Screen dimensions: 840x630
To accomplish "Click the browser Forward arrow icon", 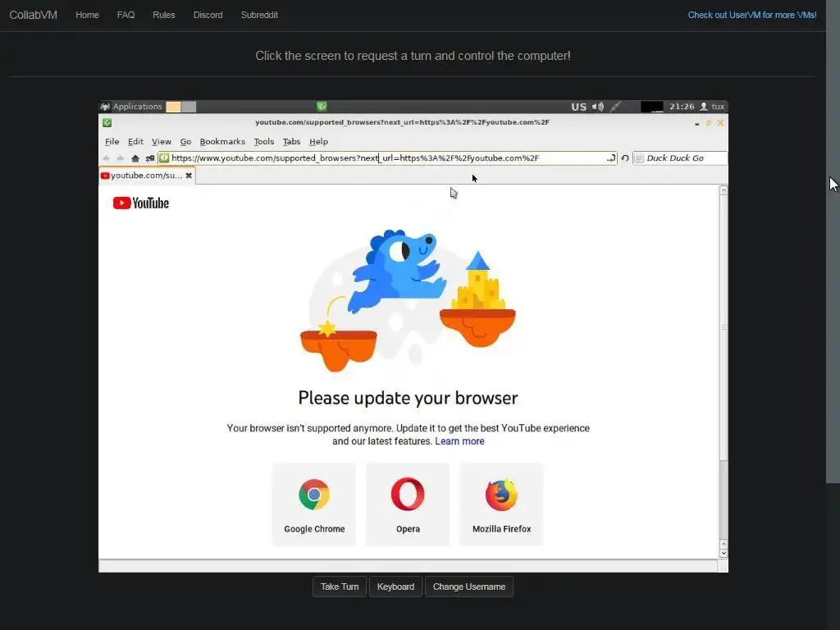I will (120, 158).
